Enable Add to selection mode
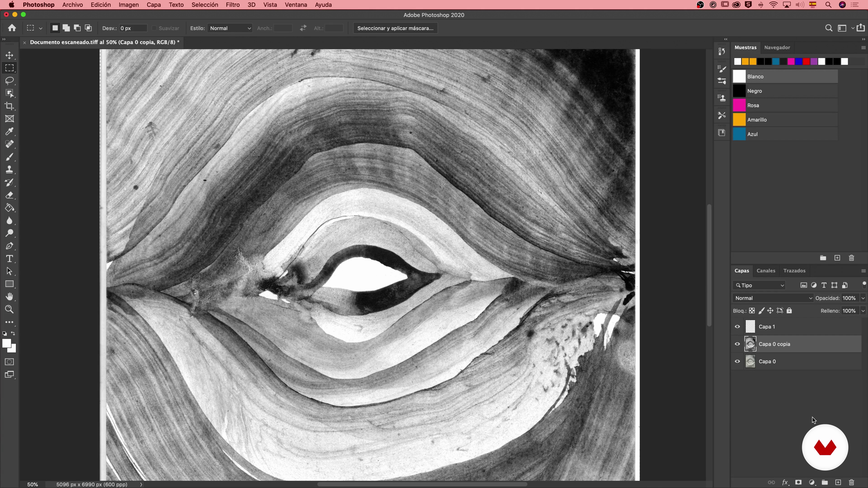 [x=66, y=28]
